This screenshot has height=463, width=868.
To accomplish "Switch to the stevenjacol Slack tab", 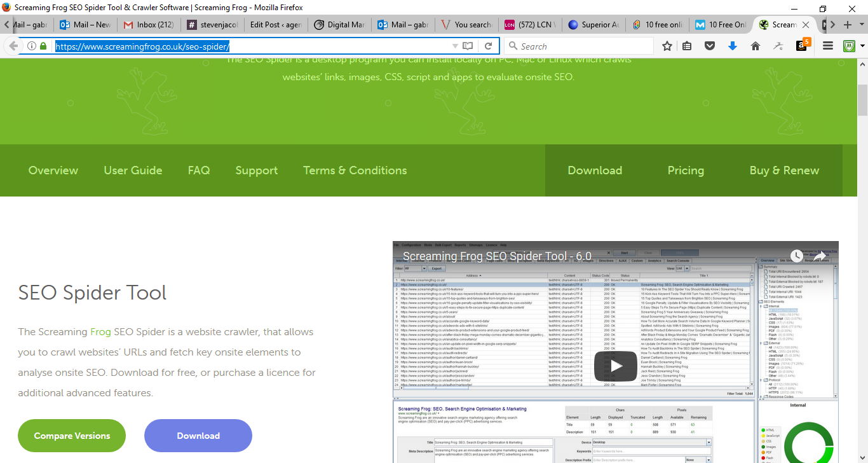I will [x=212, y=25].
